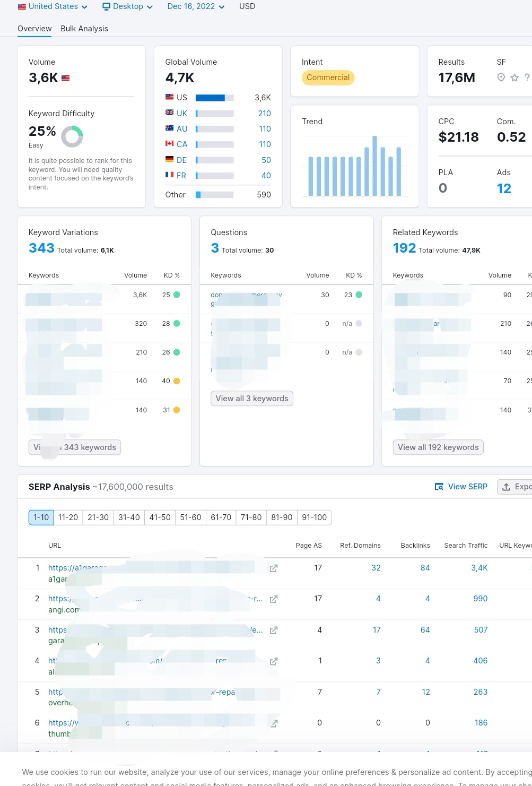The height and width of the screenshot is (786, 532).
Task: Open external link icon for third SERP result
Action: point(274,630)
